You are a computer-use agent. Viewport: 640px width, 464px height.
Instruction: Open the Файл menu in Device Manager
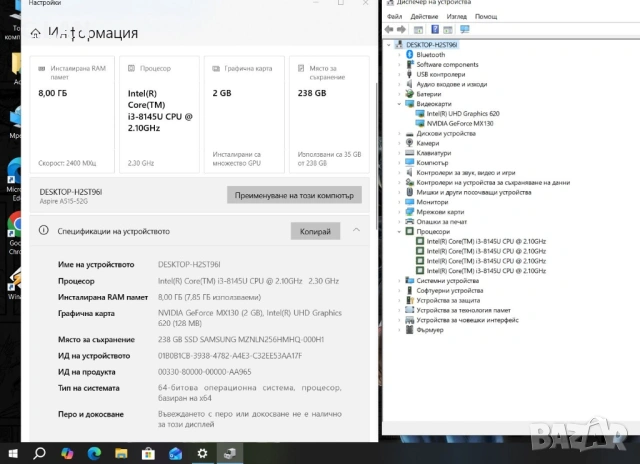(394, 16)
